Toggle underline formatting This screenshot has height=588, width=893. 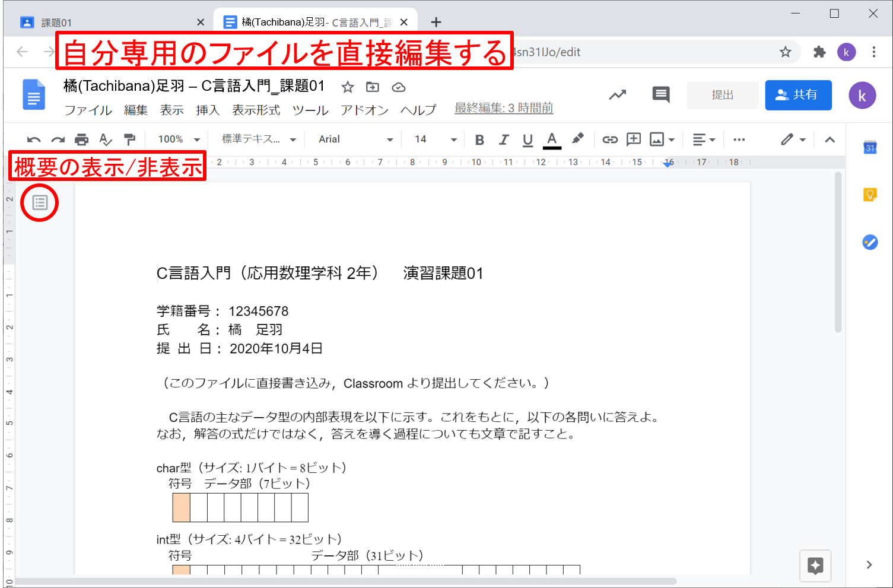coord(527,140)
